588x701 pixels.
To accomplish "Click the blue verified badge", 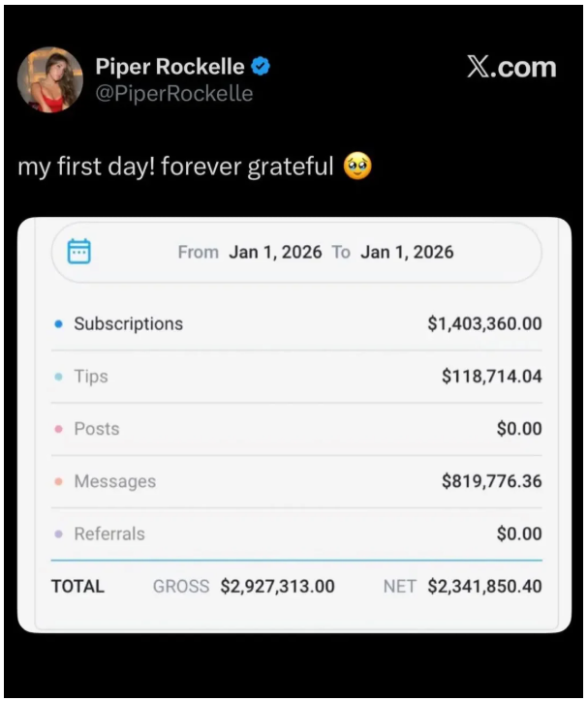I will click(x=261, y=67).
